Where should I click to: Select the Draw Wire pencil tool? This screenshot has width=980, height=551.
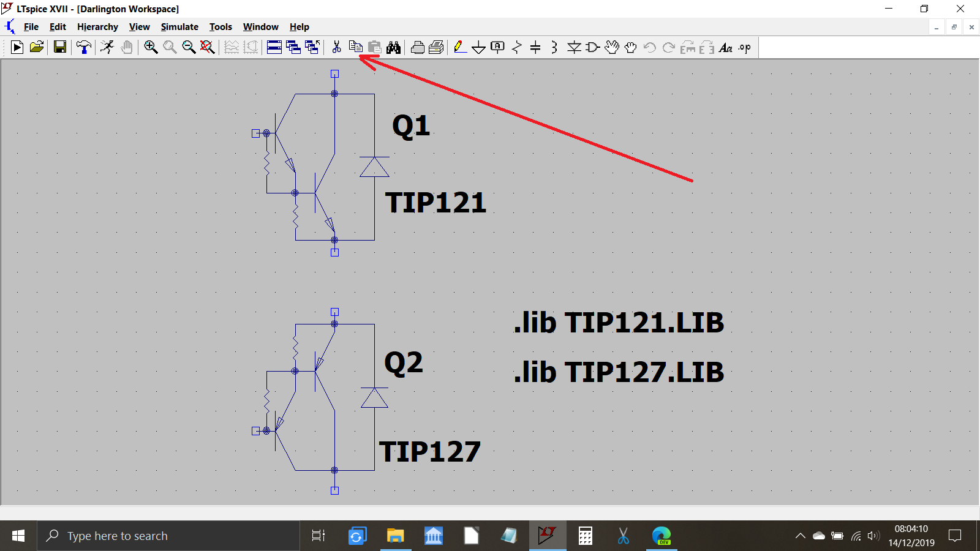pos(460,47)
